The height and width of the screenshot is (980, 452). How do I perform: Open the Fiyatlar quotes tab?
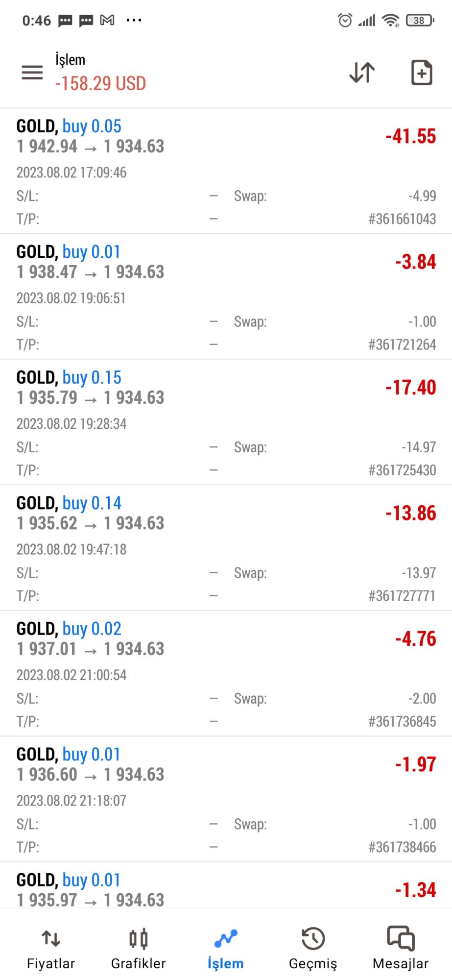(x=51, y=949)
